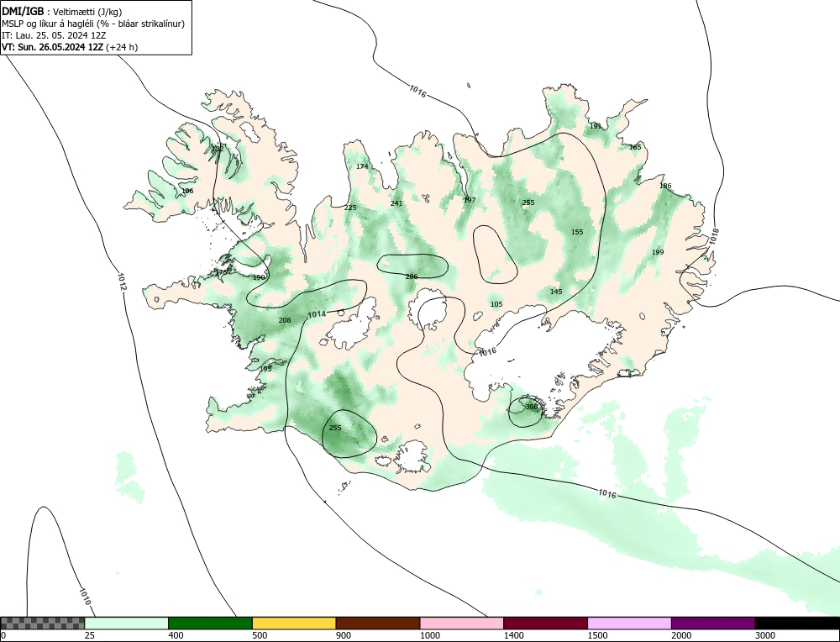Click the 1014 isobar label

[x=317, y=314]
